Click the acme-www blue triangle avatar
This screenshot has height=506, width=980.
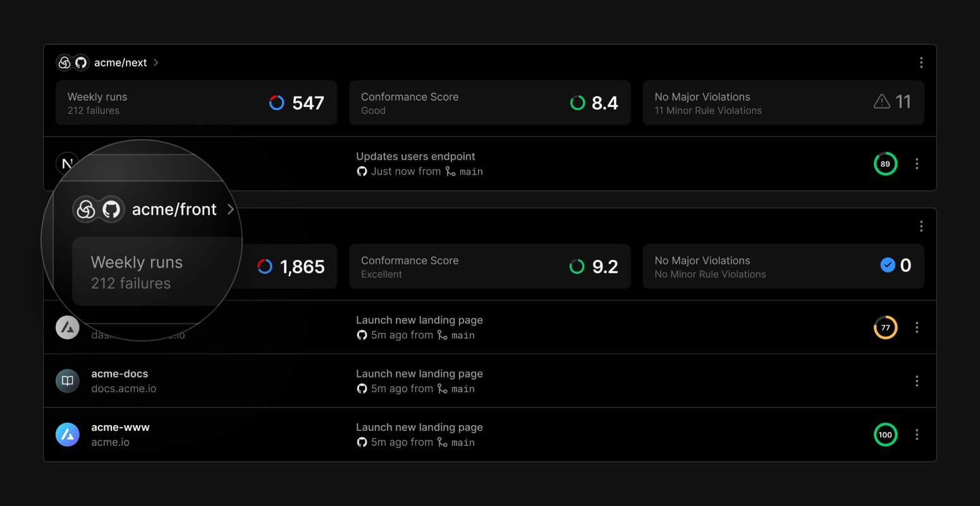[68, 435]
